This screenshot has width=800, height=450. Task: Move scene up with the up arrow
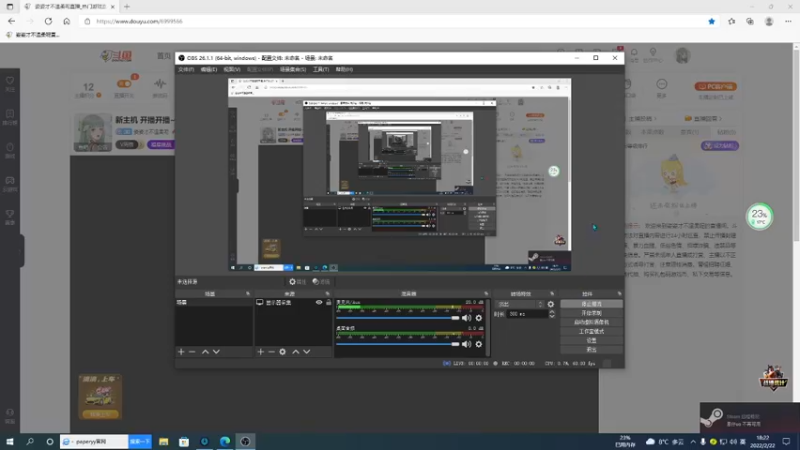(x=205, y=352)
